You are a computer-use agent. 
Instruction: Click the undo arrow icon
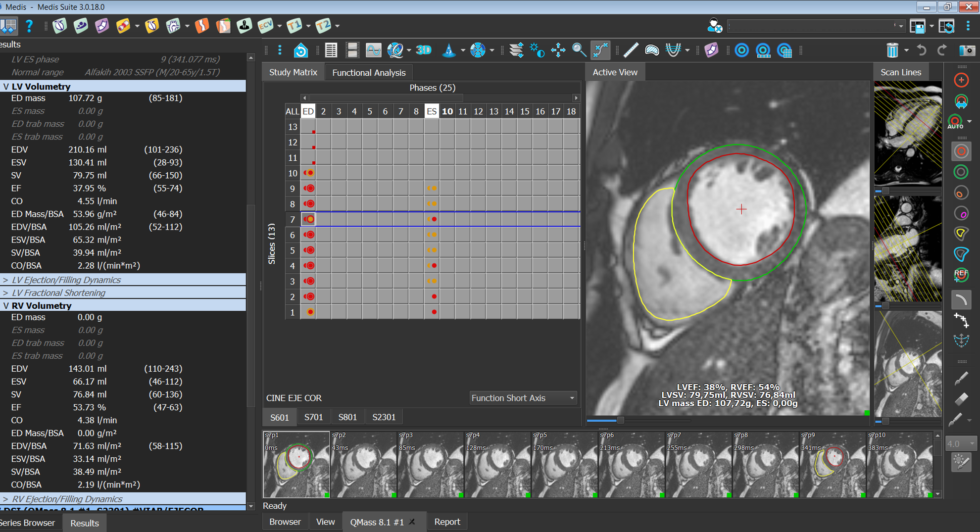[x=921, y=50]
